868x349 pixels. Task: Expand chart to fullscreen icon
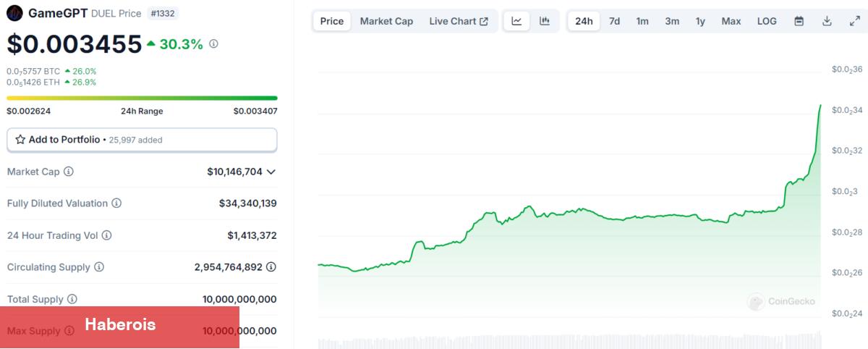pos(854,21)
